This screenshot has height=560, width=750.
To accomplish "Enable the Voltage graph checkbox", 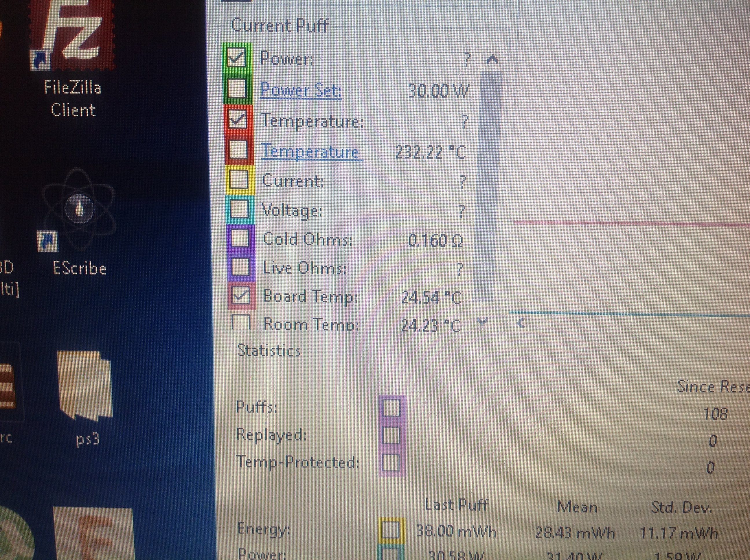I will 239,209.
